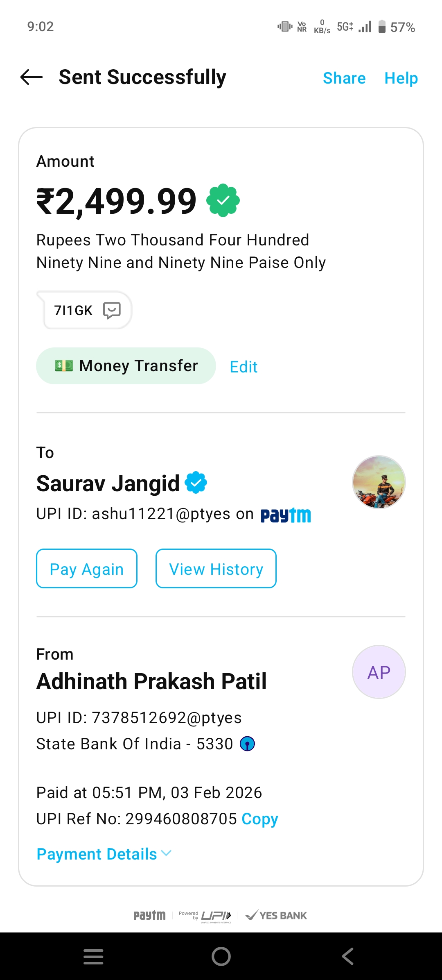Tap the chevron next to Payment Details
The image size is (442, 980).
pos(166,853)
